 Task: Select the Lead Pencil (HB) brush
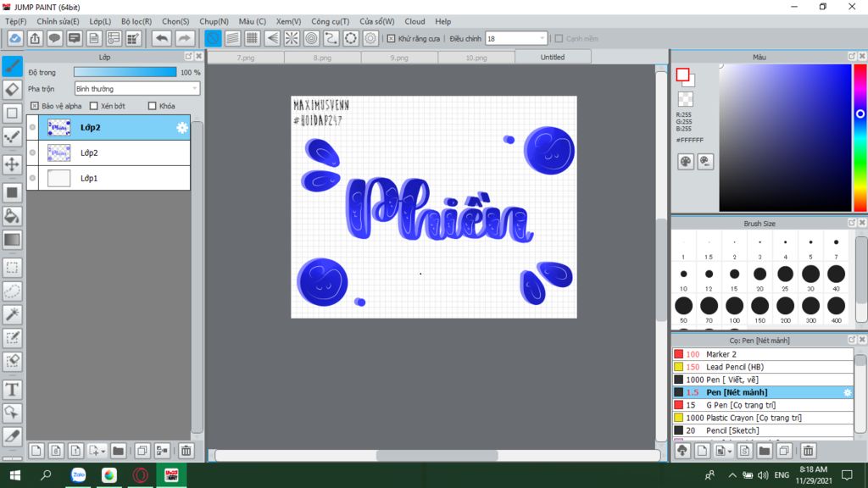[764, 367]
